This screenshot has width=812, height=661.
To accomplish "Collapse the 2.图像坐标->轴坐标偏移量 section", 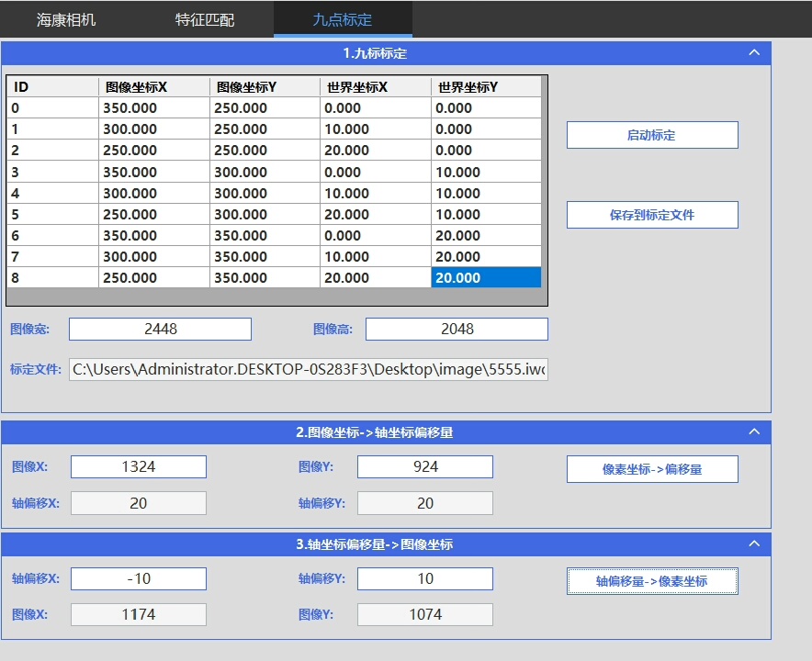I will [x=754, y=432].
